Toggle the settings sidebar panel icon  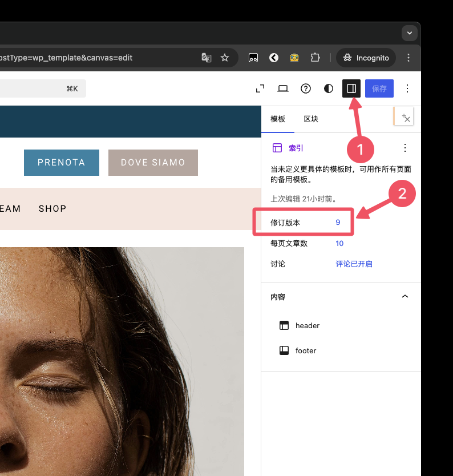(x=351, y=88)
